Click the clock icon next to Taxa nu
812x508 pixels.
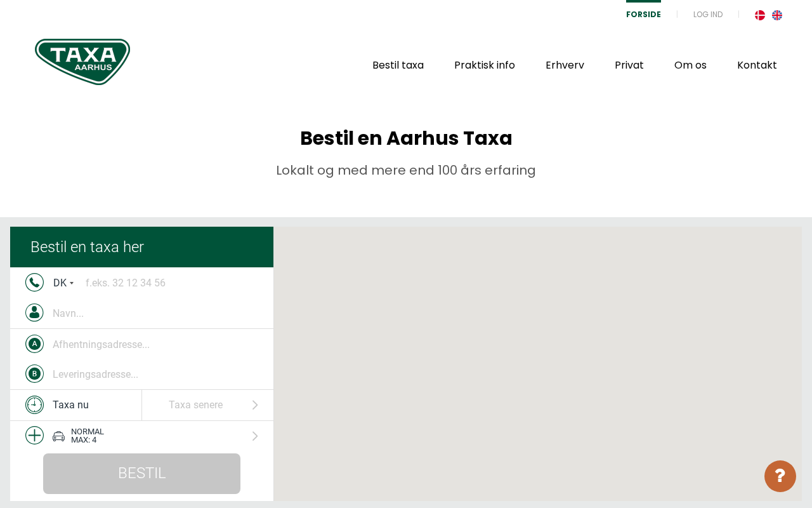tap(34, 404)
